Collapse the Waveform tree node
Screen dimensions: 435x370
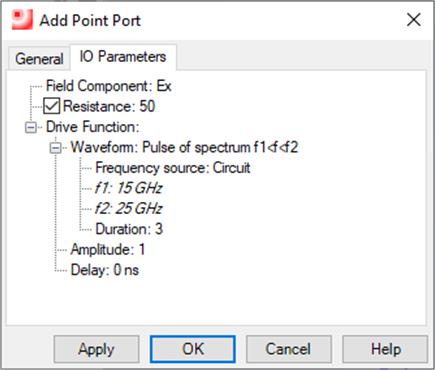(55, 148)
